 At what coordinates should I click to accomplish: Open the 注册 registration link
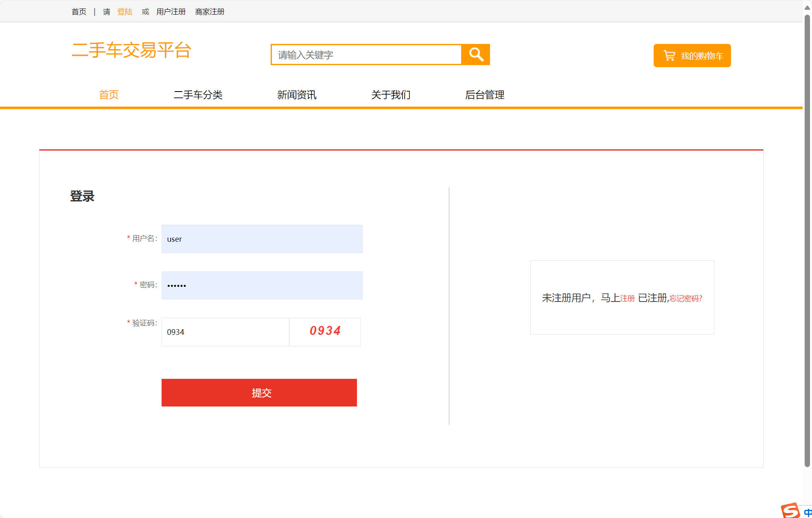pyautogui.click(x=627, y=298)
